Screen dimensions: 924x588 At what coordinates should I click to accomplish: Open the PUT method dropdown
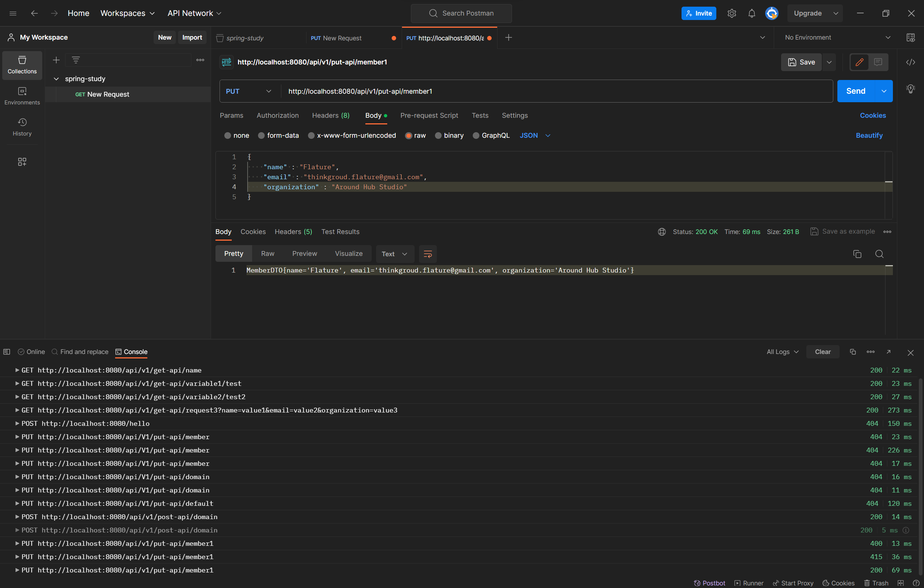[249, 91]
